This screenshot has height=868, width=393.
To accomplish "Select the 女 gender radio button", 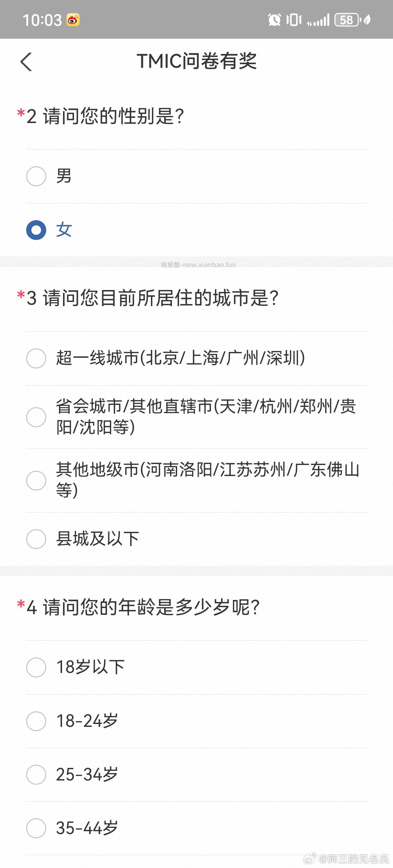I will [x=36, y=230].
